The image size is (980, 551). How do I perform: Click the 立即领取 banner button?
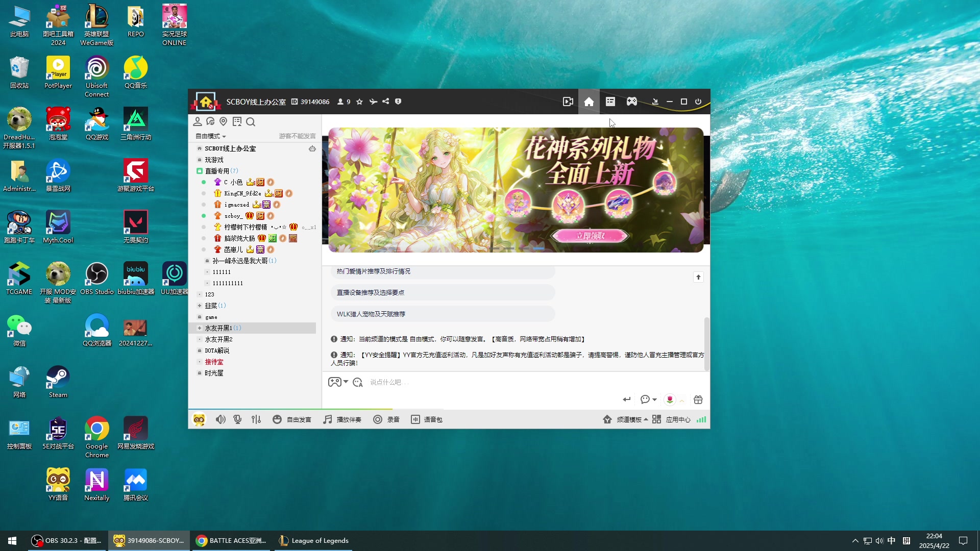pyautogui.click(x=590, y=236)
